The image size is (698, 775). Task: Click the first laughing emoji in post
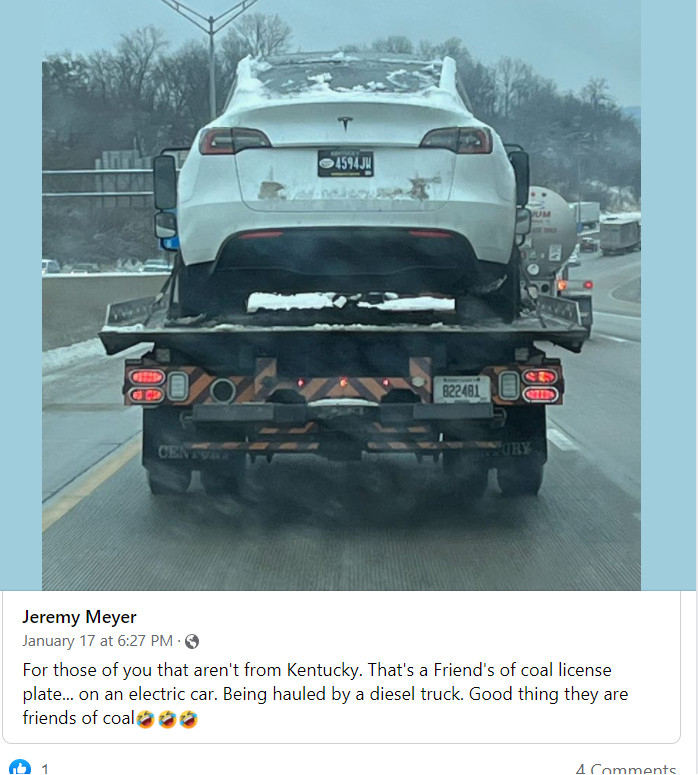click(145, 719)
